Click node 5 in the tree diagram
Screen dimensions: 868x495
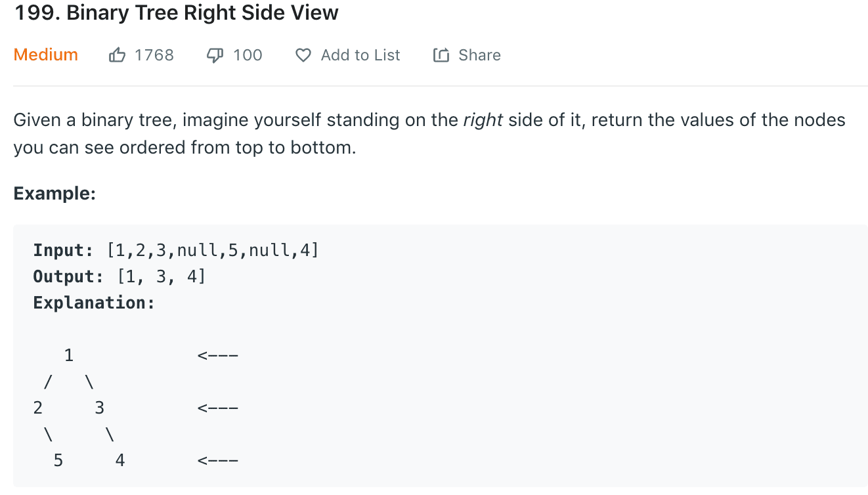click(x=58, y=460)
